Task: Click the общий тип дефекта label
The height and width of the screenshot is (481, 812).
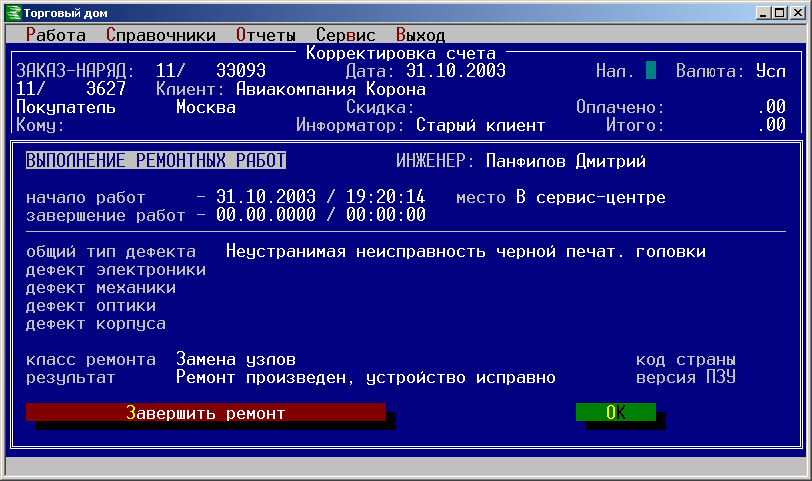Action: tap(111, 252)
